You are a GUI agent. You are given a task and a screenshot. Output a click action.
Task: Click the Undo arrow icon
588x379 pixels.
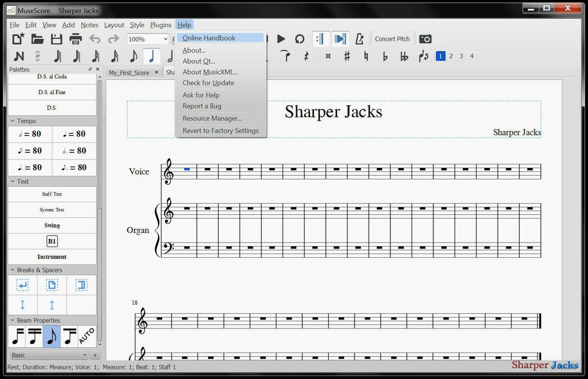(x=94, y=39)
